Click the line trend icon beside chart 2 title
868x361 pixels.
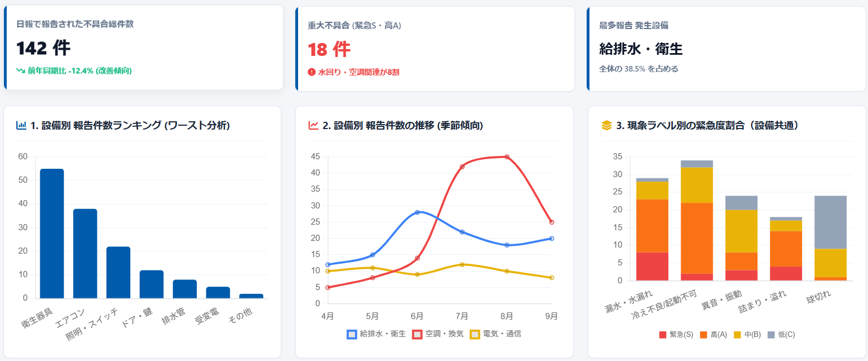tap(313, 126)
